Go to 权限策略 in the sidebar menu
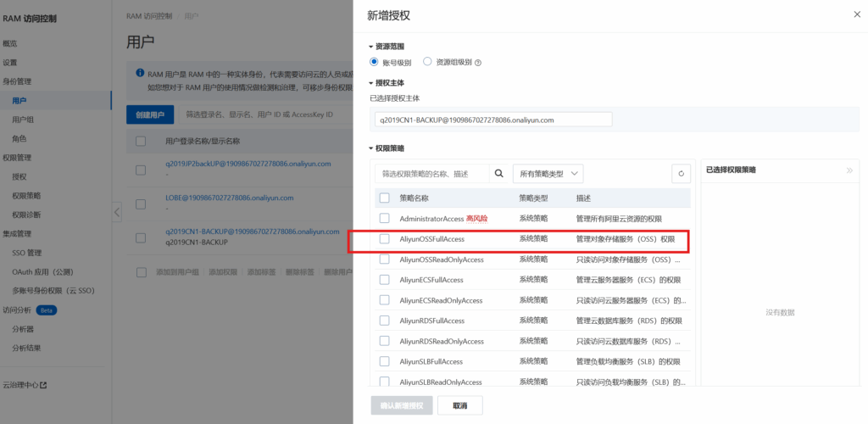The image size is (868, 424). (x=25, y=195)
